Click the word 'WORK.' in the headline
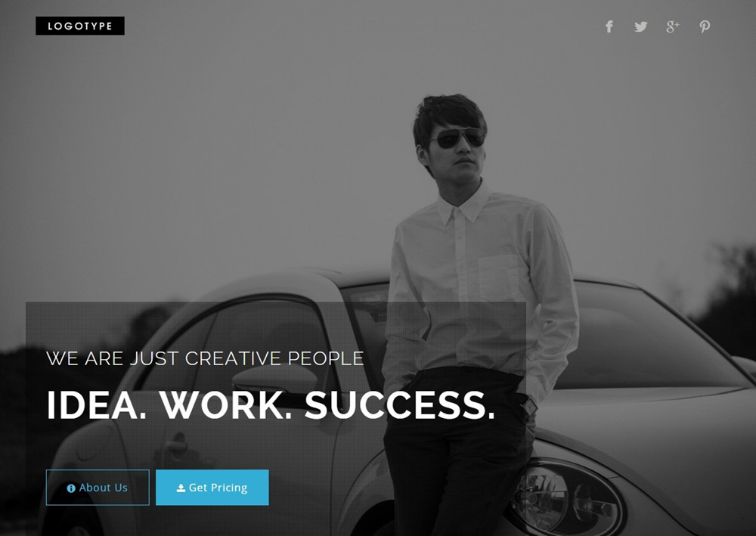This screenshot has width=756, height=536. [x=225, y=405]
